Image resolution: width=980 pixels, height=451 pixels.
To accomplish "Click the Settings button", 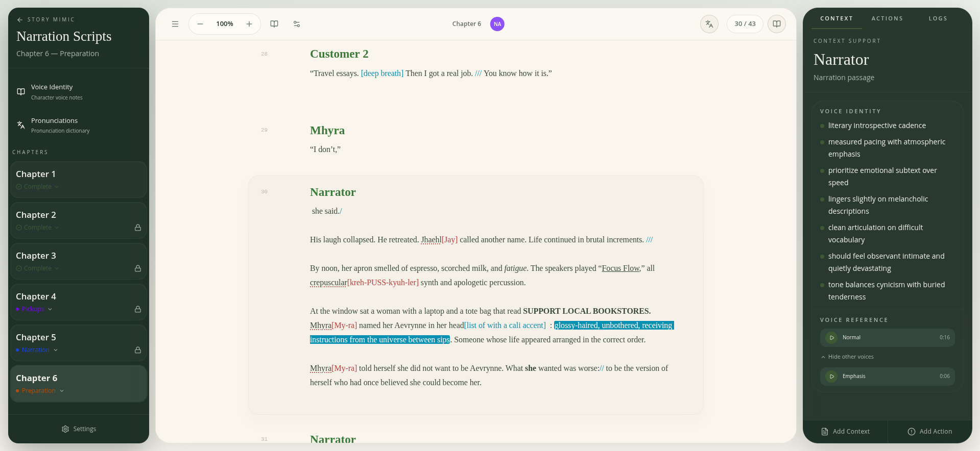I will point(79,429).
